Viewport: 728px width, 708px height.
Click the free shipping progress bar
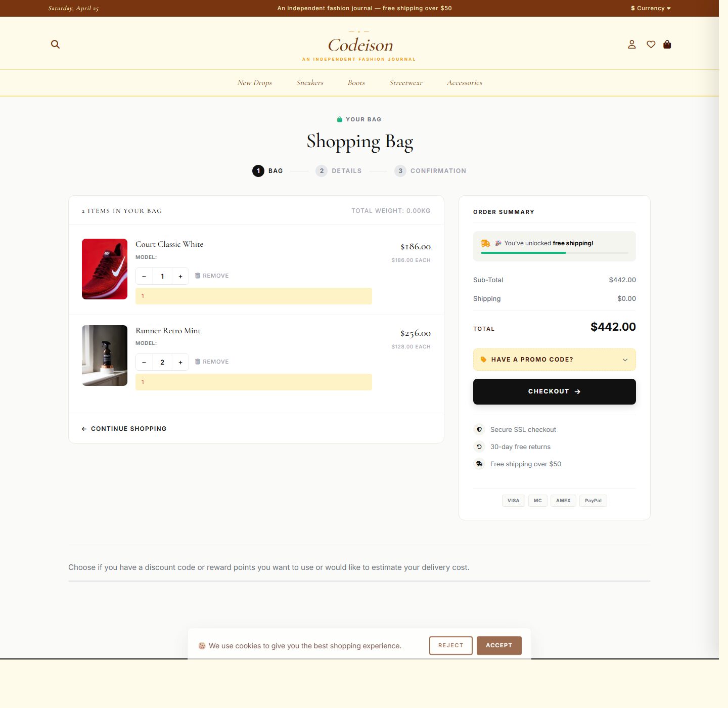tap(555, 253)
